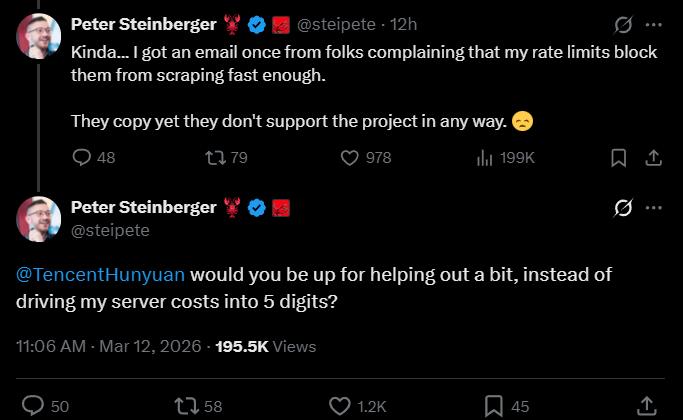Open Peter Steinberger's avatar on first tweet
Viewport: 683px width, 420px height.
point(39,36)
